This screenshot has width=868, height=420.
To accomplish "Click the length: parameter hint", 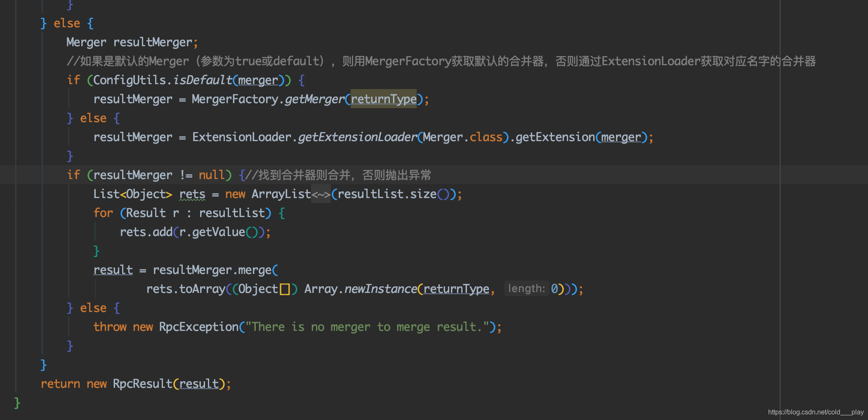I will click(x=526, y=288).
